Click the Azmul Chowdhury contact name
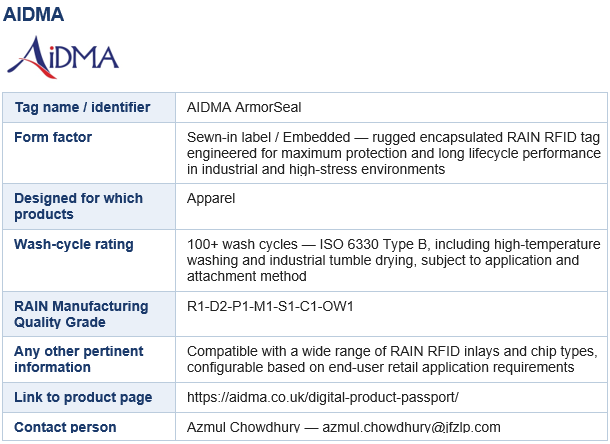The image size is (610, 444). pyautogui.click(x=243, y=427)
